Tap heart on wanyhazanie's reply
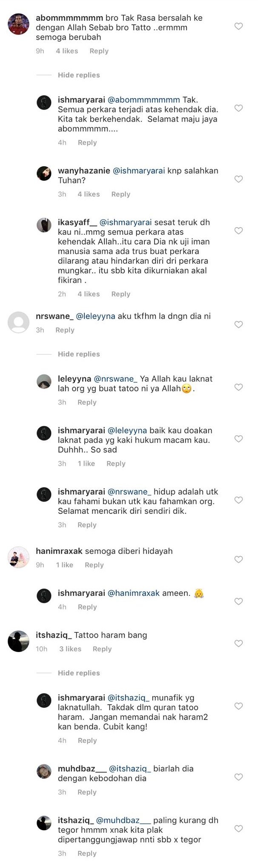 (239, 179)
